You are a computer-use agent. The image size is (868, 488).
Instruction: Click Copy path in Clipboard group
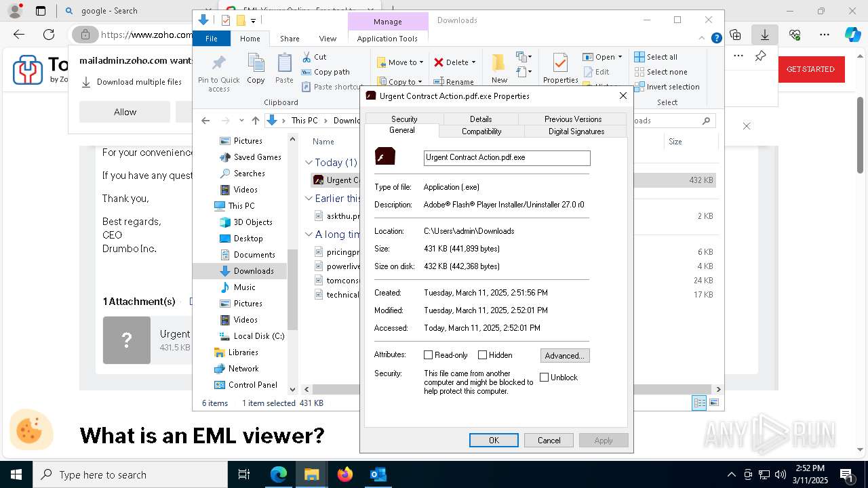[x=325, y=72]
